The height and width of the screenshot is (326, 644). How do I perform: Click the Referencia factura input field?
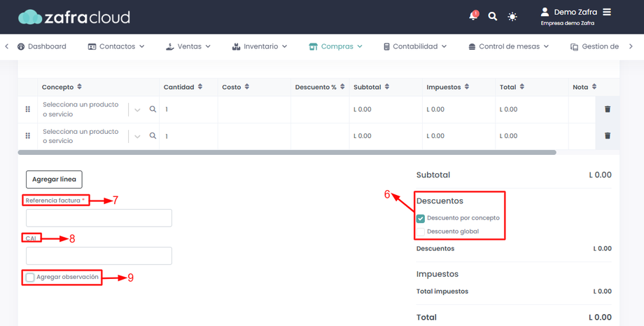pyautogui.click(x=99, y=218)
